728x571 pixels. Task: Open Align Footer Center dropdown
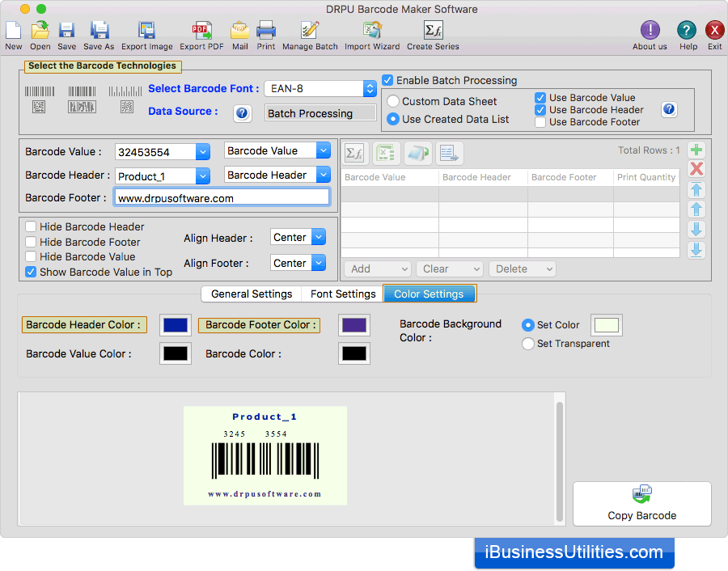tap(298, 263)
